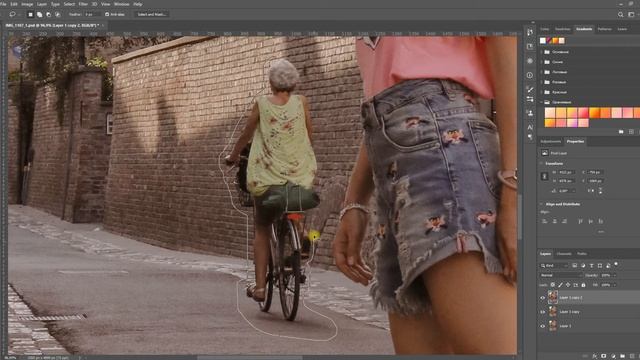Click the Search icon in options bar
The width and height of the screenshot is (640, 360).
tap(620, 14)
